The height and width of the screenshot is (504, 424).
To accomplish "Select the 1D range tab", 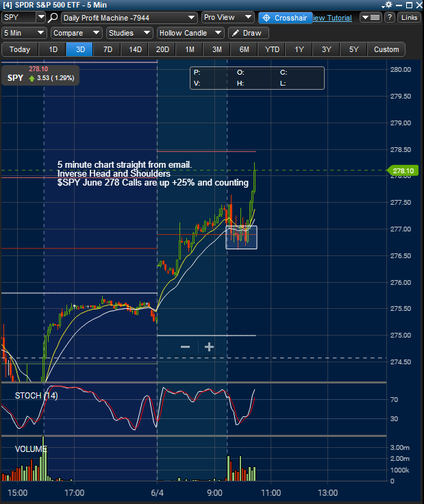I will pos(53,49).
